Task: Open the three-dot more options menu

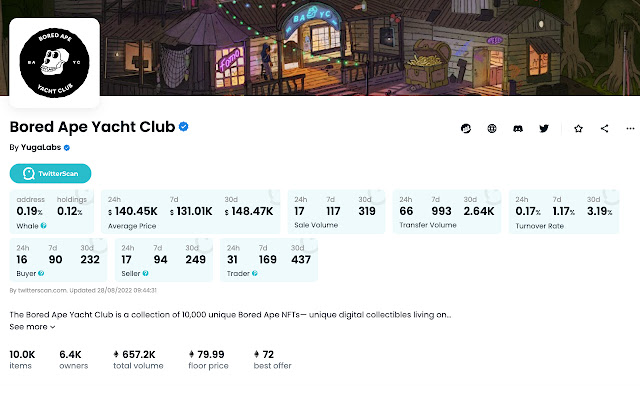Action: tap(630, 128)
